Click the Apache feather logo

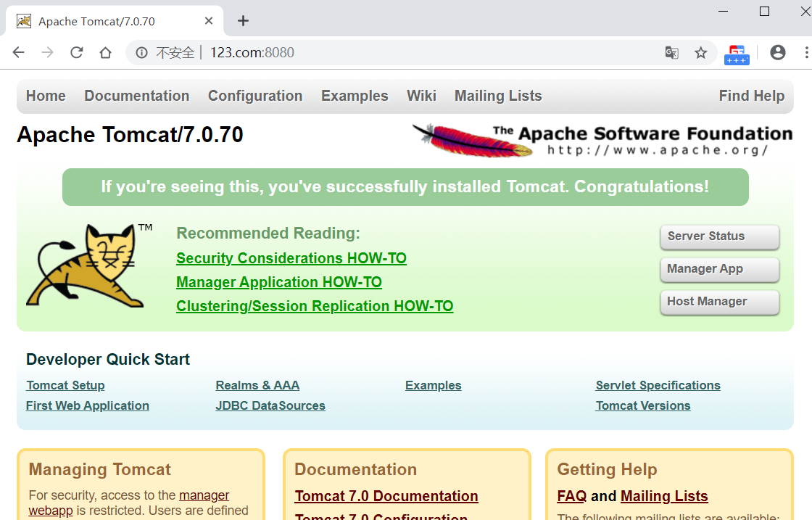pyautogui.click(x=473, y=140)
